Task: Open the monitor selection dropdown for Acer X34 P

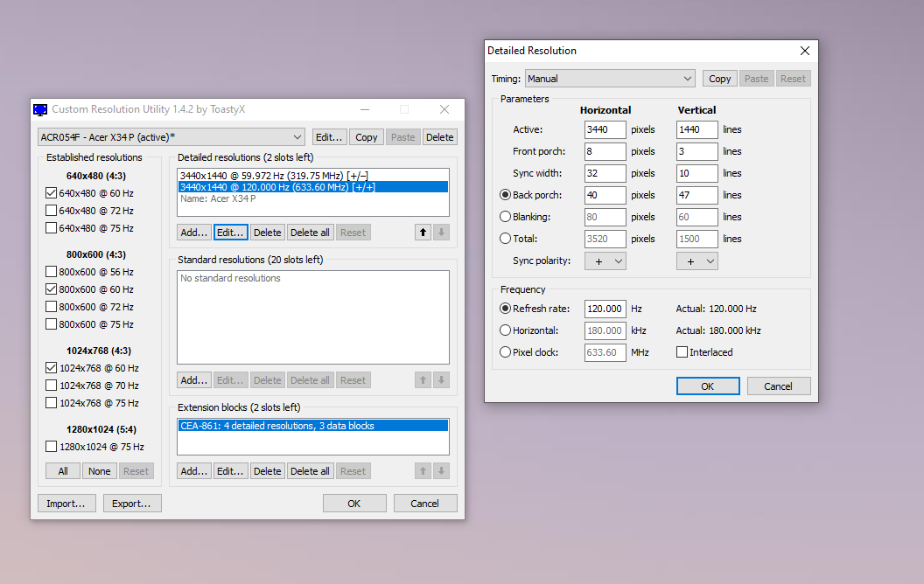Action: 171,137
